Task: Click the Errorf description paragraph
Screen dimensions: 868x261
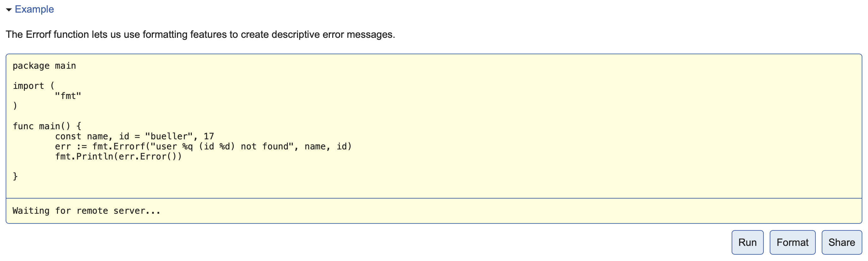Action: (200, 34)
